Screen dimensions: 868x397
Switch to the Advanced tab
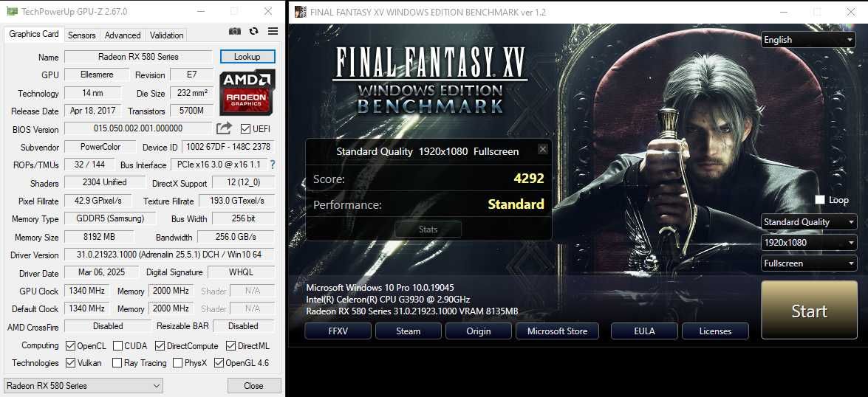coord(123,35)
